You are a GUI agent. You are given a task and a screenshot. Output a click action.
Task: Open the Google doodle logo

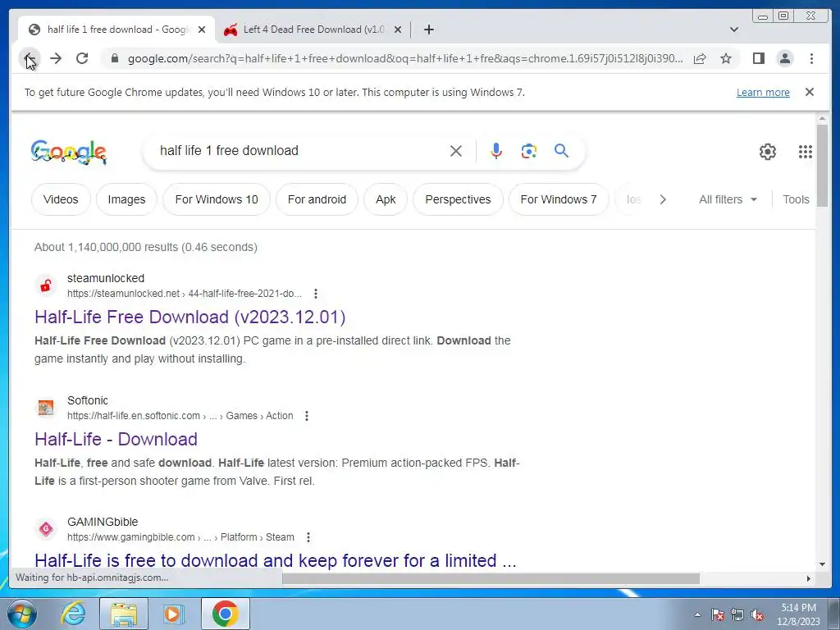coord(69,152)
